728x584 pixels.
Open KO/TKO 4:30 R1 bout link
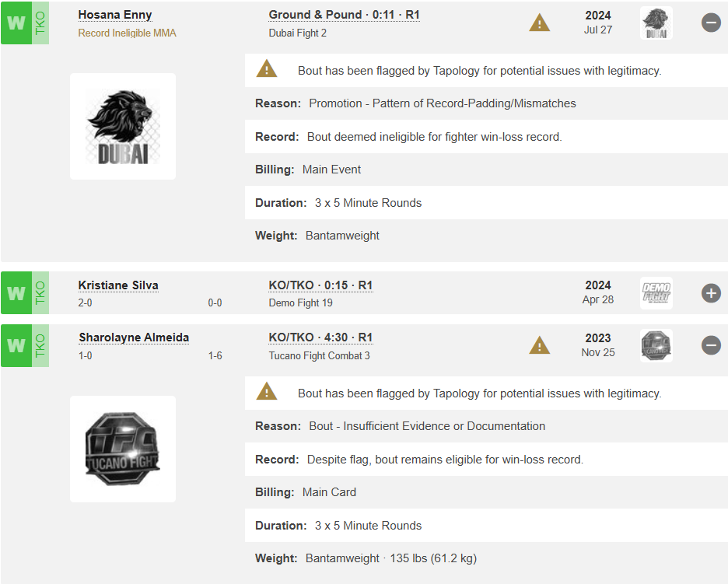[320, 337]
